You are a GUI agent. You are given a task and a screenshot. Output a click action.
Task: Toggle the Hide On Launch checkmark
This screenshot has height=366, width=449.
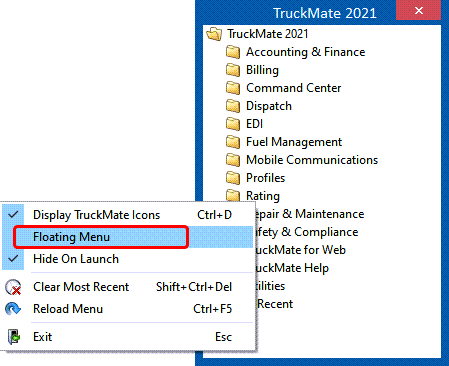13,258
